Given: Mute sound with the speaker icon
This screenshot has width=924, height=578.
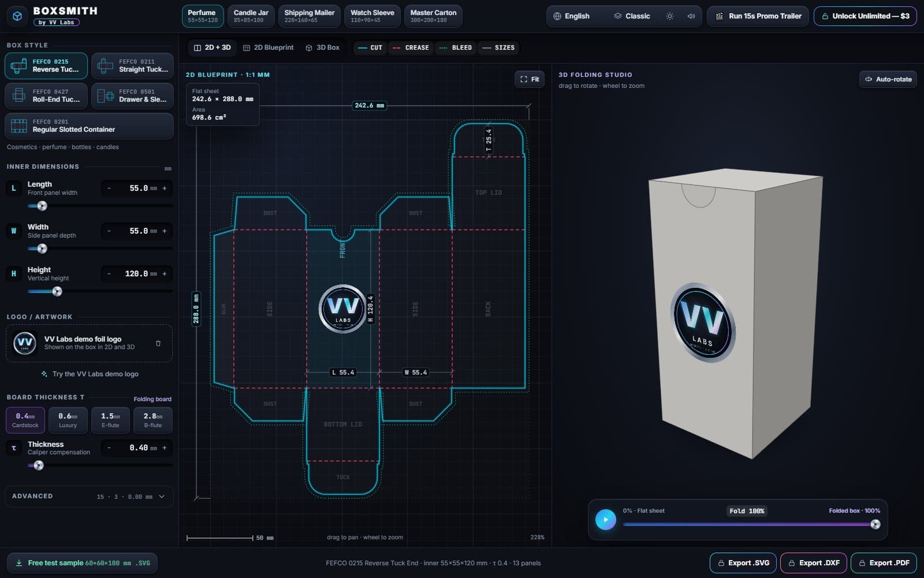Looking at the screenshot, I should (691, 16).
